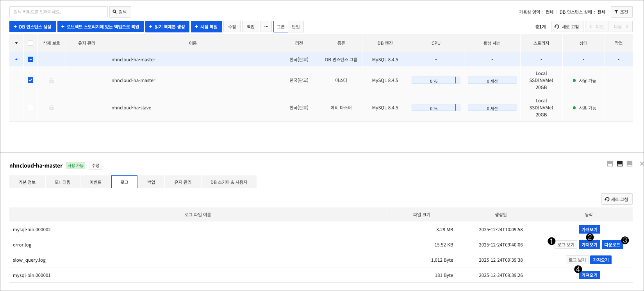Click the DB 인스턴스 생성 button
The image size is (644, 291).
pyautogui.click(x=32, y=27)
